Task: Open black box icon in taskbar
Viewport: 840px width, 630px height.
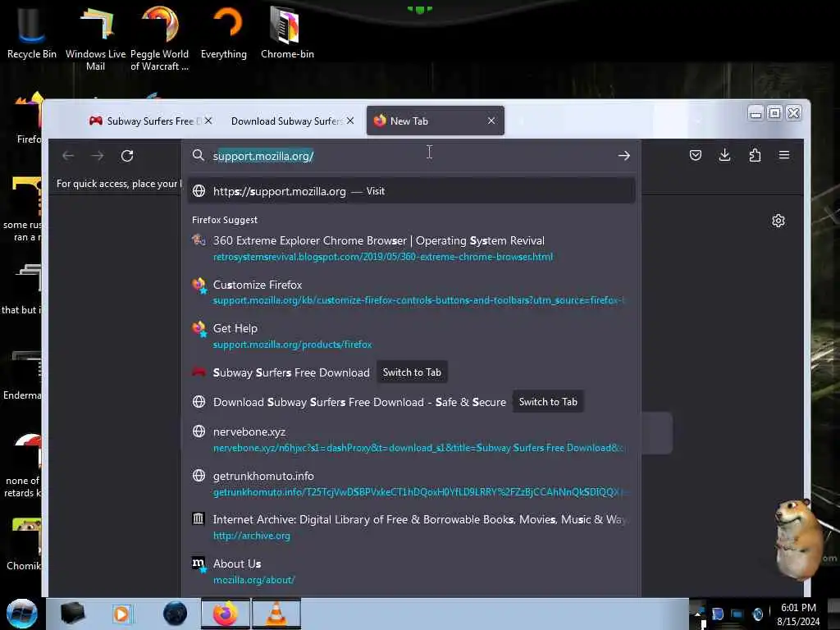Action: click(72, 614)
